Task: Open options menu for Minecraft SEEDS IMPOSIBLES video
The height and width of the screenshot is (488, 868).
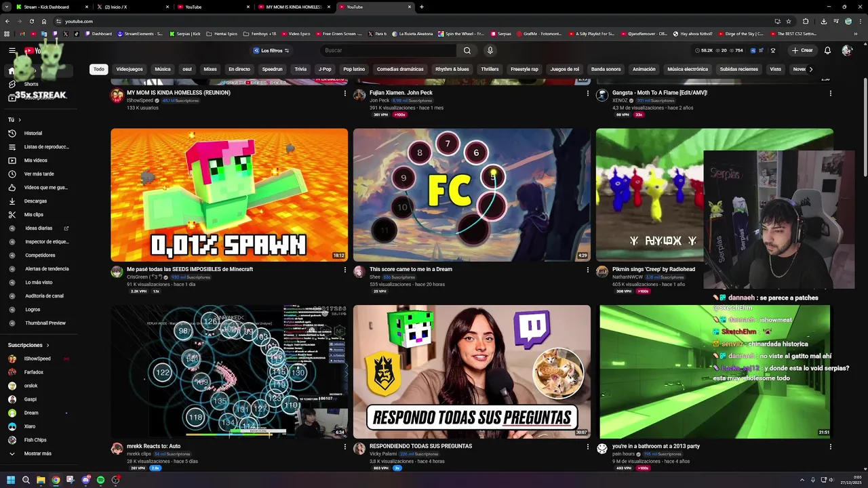Action: coord(344,270)
